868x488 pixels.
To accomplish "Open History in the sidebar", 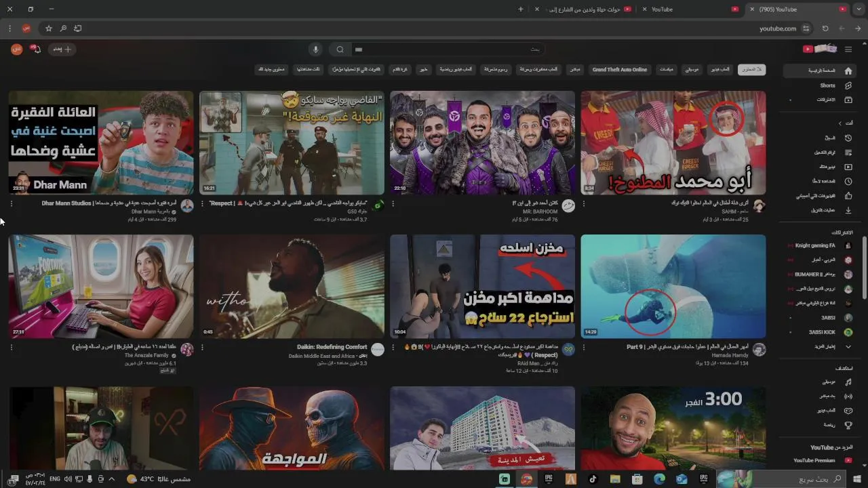I will pyautogui.click(x=819, y=138).
